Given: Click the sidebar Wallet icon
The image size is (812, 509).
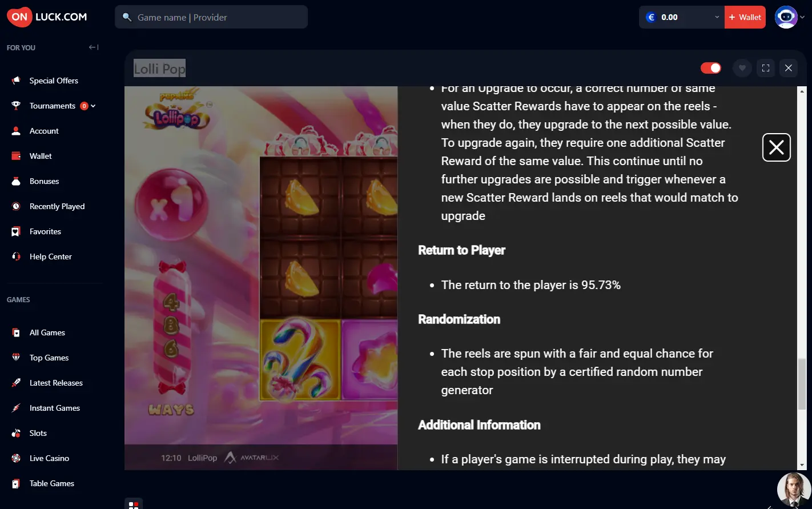Looking at the screenshot, I should tap(16, 156).
